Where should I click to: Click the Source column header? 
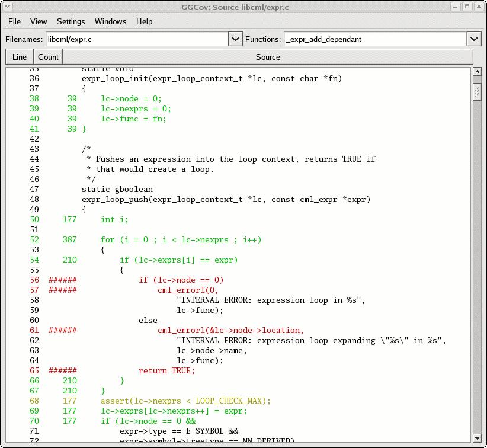pos(268,57)
